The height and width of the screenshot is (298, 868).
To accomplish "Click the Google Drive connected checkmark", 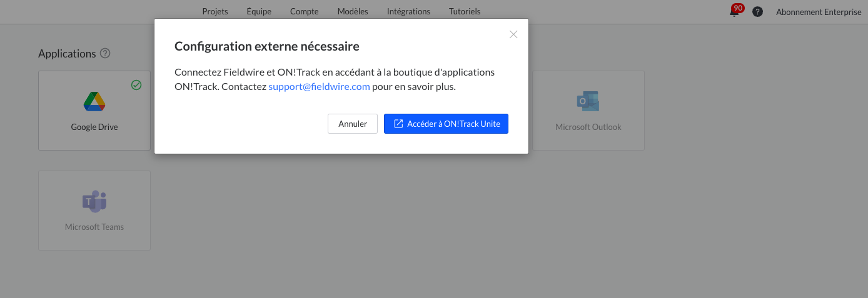I will pos(136,85).
